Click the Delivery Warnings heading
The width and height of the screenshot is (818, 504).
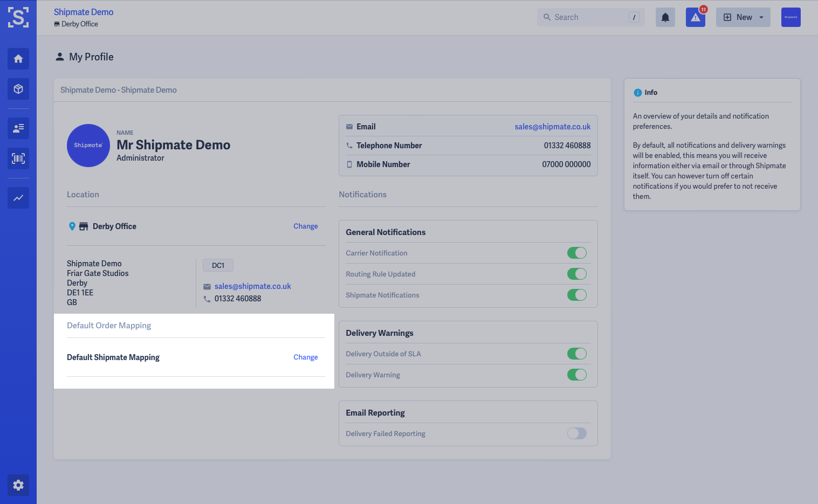380,333
